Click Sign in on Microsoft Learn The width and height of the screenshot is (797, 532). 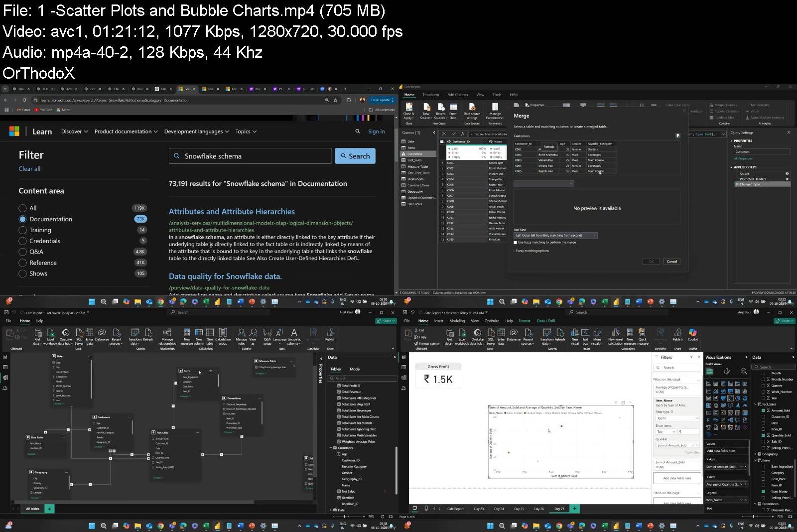[x=376, y=132]
